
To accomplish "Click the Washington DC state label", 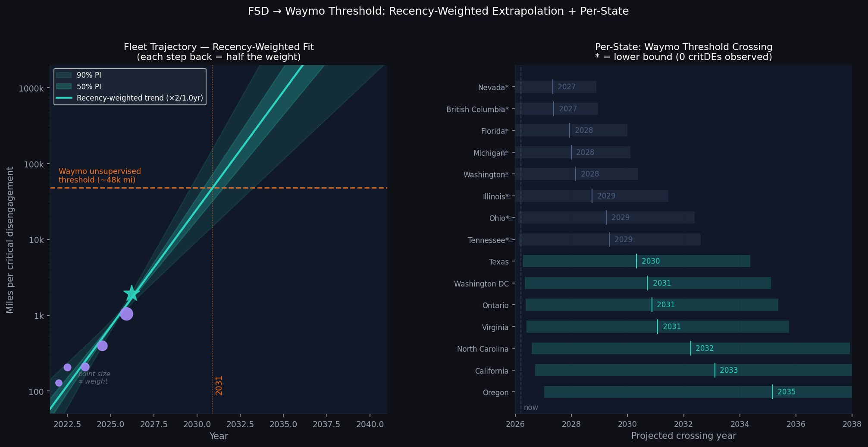I will click(x=481, y=284).
